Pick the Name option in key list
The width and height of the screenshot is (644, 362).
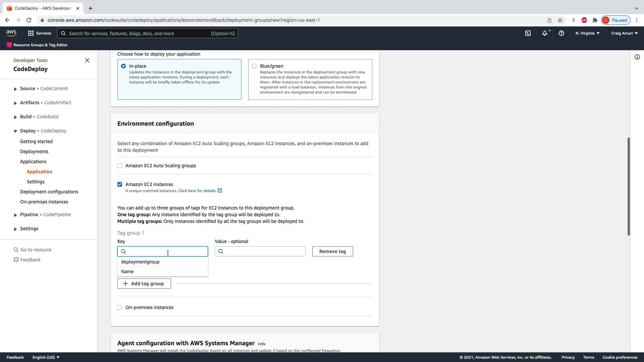127,271
